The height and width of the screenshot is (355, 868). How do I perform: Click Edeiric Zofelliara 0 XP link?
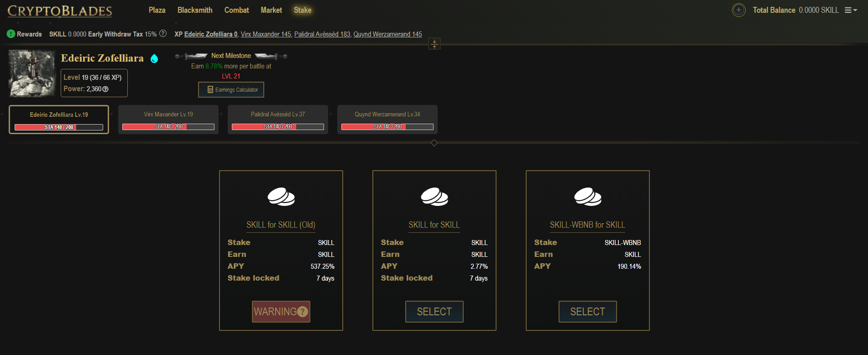pos(211,34)
